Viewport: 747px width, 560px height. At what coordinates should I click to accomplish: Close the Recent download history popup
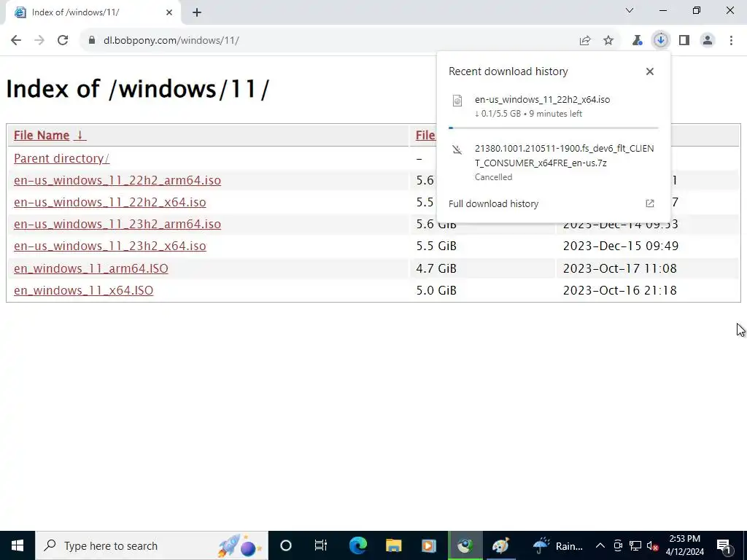[650, 71]
